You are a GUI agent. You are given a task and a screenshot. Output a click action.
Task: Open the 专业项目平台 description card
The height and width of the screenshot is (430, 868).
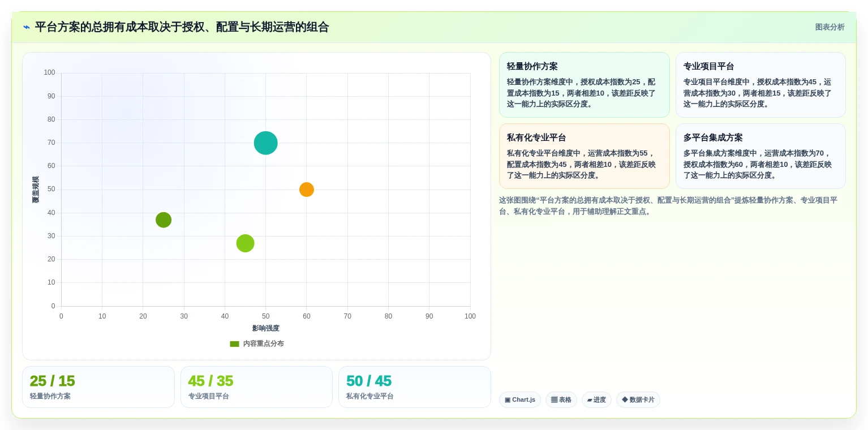click(x=760, y=85)
